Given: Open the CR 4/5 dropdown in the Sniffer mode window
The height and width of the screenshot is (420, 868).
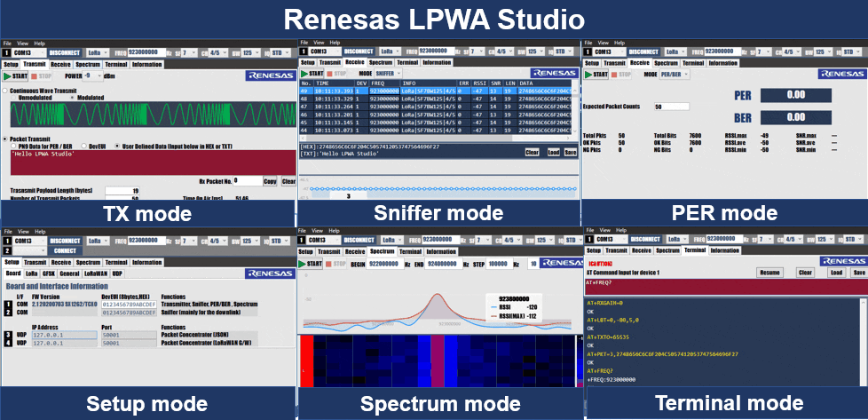Looking at the screenshot, I should 504,51.
